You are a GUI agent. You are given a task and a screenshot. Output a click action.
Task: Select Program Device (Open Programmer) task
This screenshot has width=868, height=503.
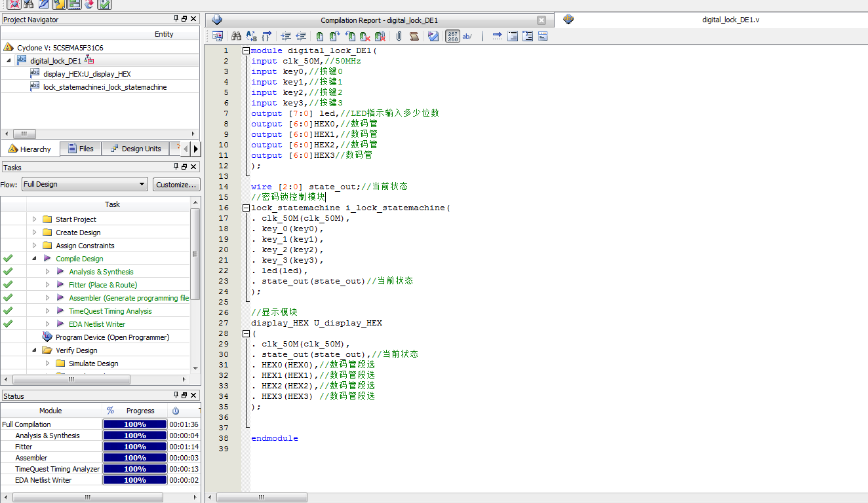point(112,337)
